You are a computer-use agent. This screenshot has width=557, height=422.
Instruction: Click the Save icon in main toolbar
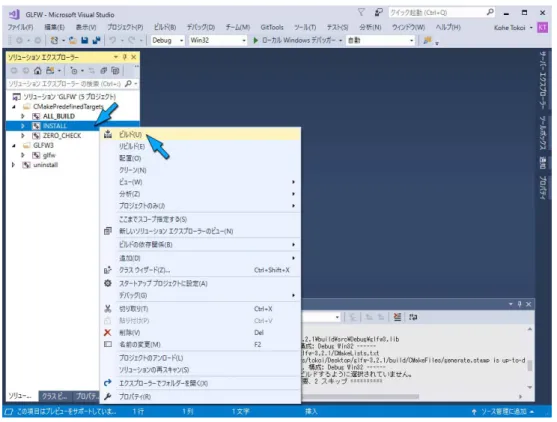(x=85, y=40)
